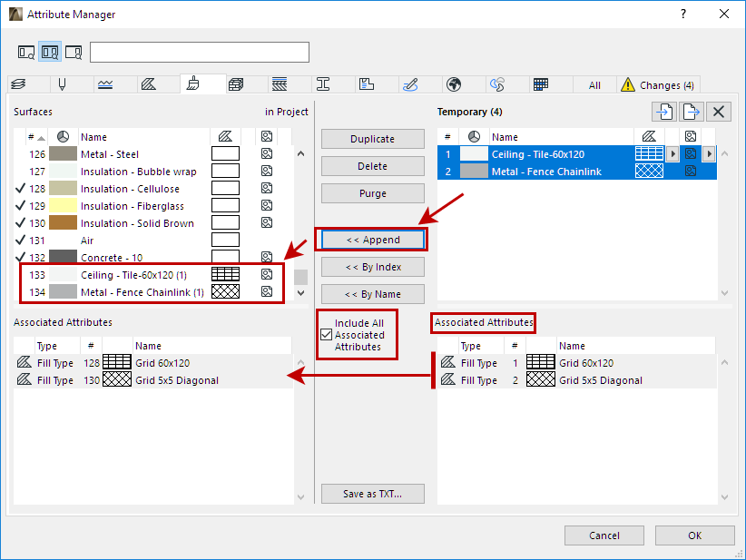746x560 pixels.
Task: Select left-side search mode icon
Action: point(26,52)
